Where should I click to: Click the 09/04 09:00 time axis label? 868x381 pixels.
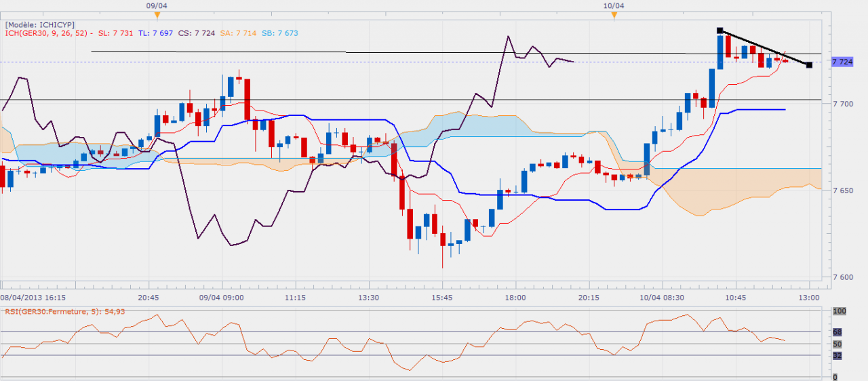point(220,298)
